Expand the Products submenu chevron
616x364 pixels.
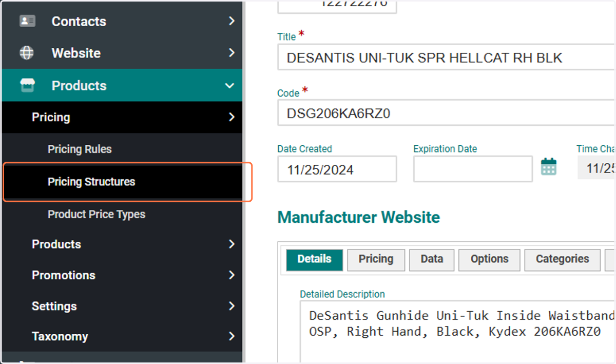[232, 244]
